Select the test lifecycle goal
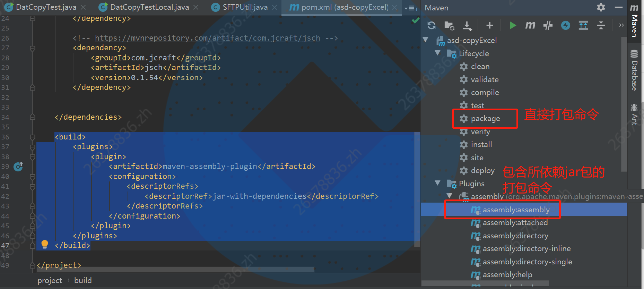This screenshot has width=644, height=289. [477, 105]
